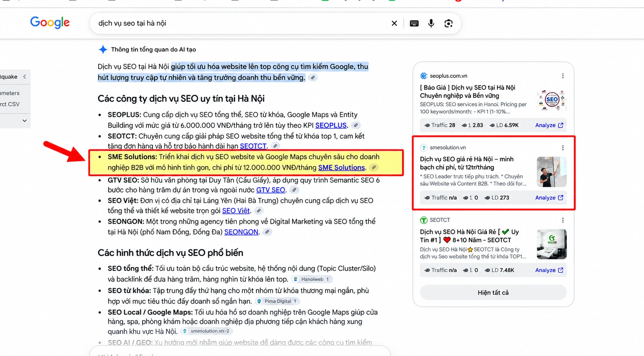Select the 'meters' sidebar item
Screen dimensions: 644x356
tap(10, 93)
